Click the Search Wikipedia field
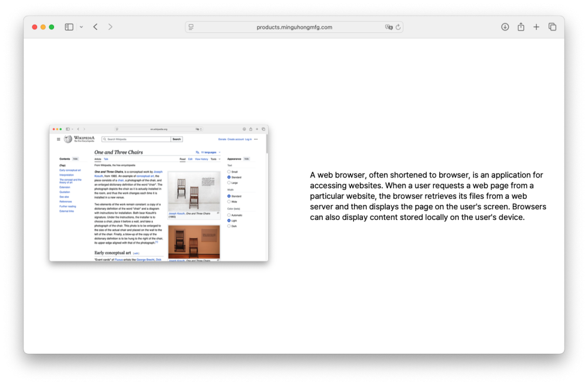This screenshot has height=385, width=588. coord(136,139)
